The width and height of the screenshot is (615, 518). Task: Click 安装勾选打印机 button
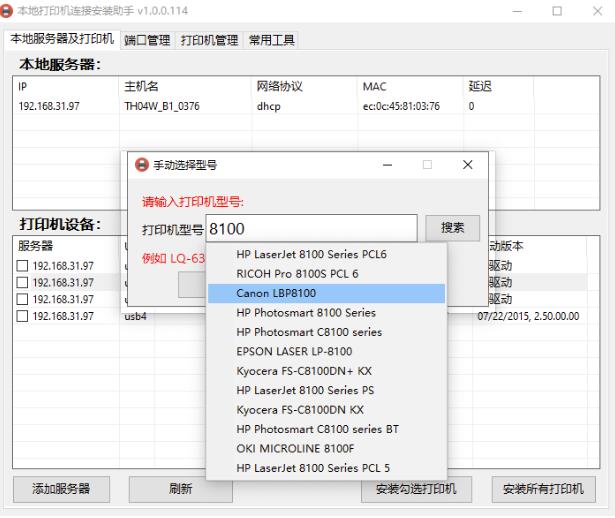[416, 489]
